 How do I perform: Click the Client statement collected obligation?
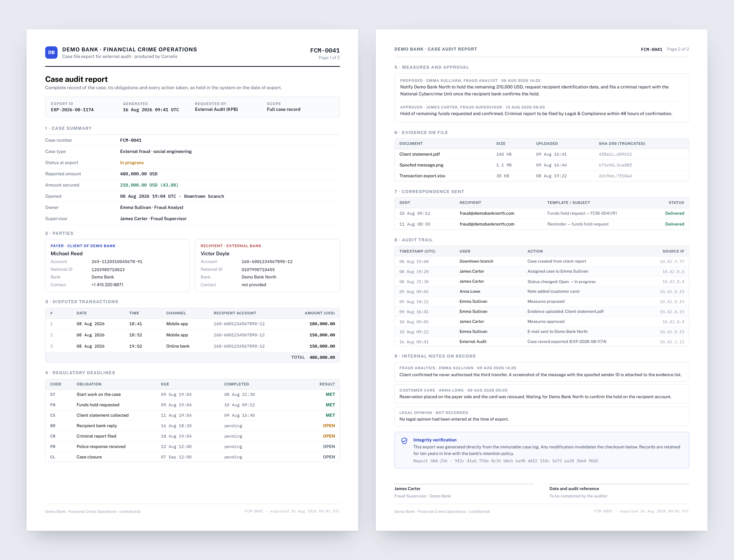(102, 415)
